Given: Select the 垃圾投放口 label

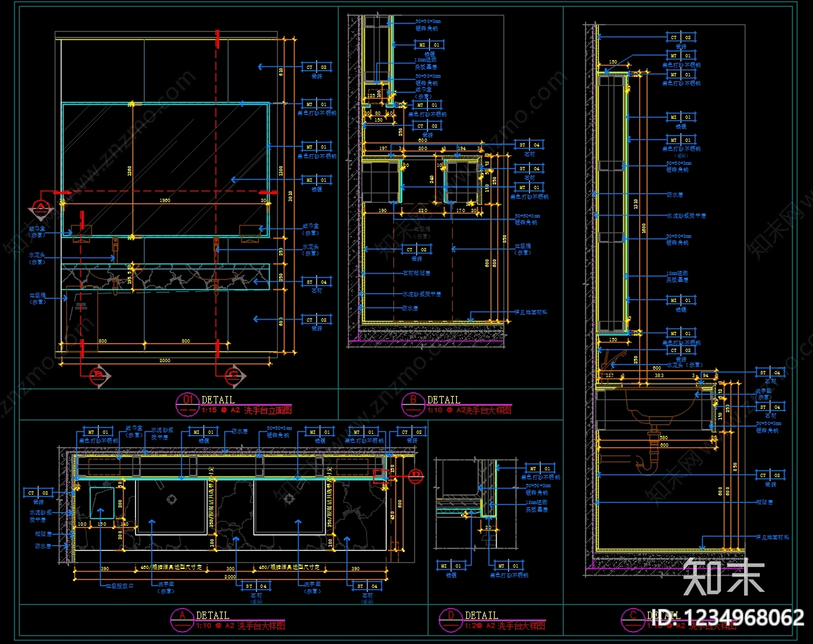Looking at the screenshot, I should tap(120, 586).
